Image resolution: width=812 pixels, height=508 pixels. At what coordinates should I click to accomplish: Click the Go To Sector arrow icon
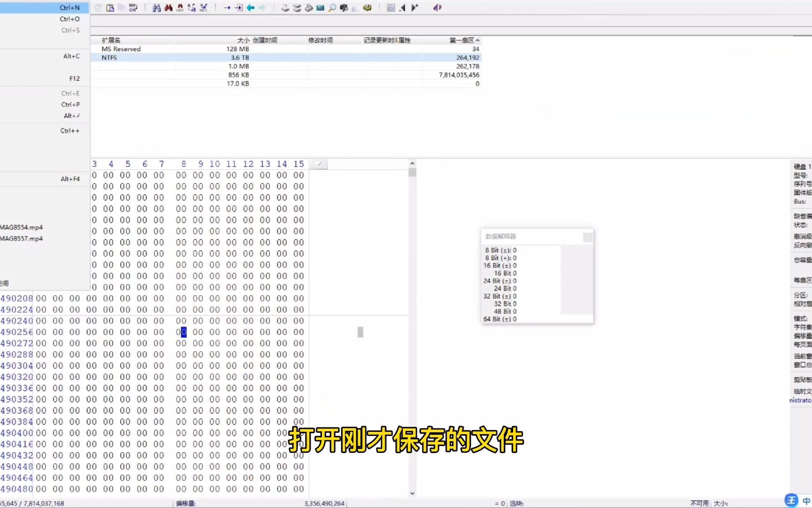(239, 8)
